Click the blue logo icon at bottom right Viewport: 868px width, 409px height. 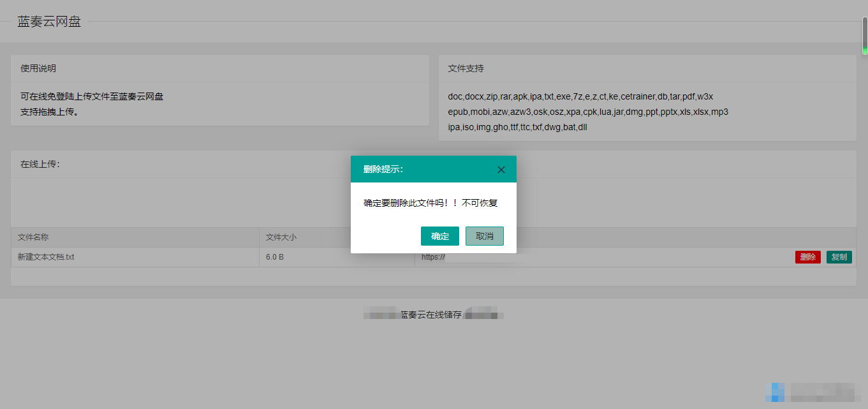click(x=776, y=393)
